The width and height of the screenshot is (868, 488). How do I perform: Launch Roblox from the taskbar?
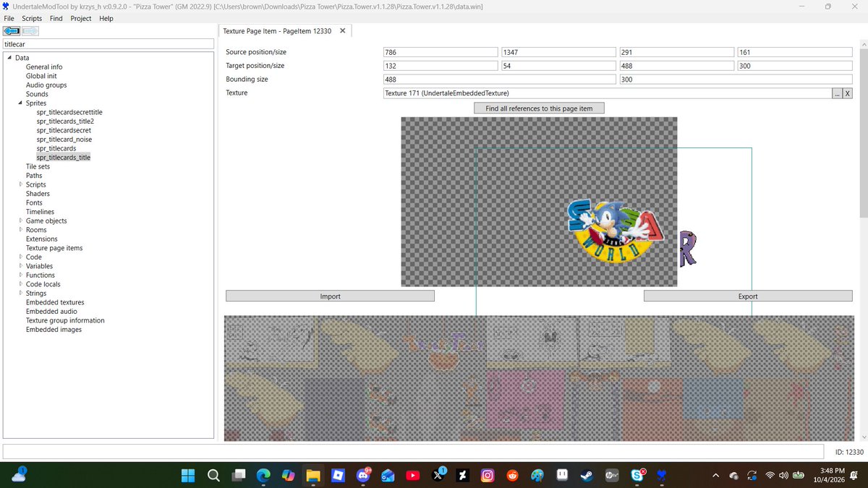click(x=338, y=475)
